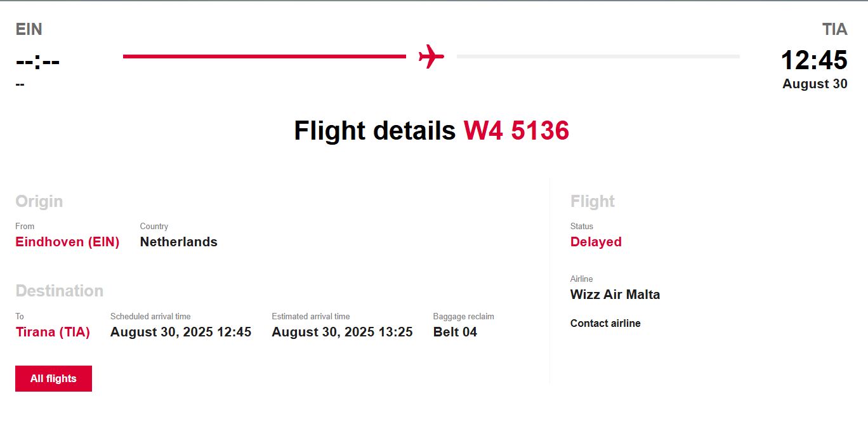The width and height of the screenshot is (868, 424).
Task: Click the red airplane icon
Action: click(x=431, y=56)
